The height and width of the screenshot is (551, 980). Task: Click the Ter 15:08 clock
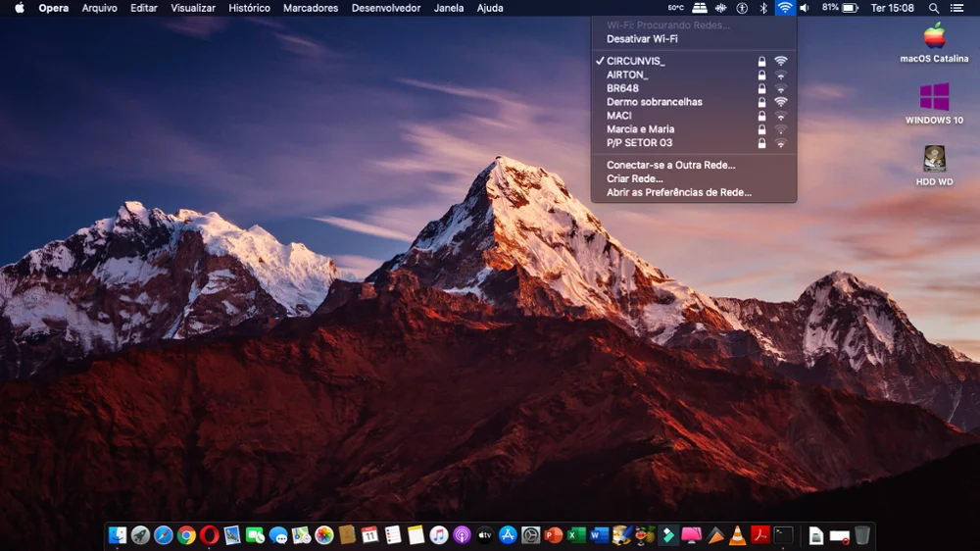click(892, 8)
